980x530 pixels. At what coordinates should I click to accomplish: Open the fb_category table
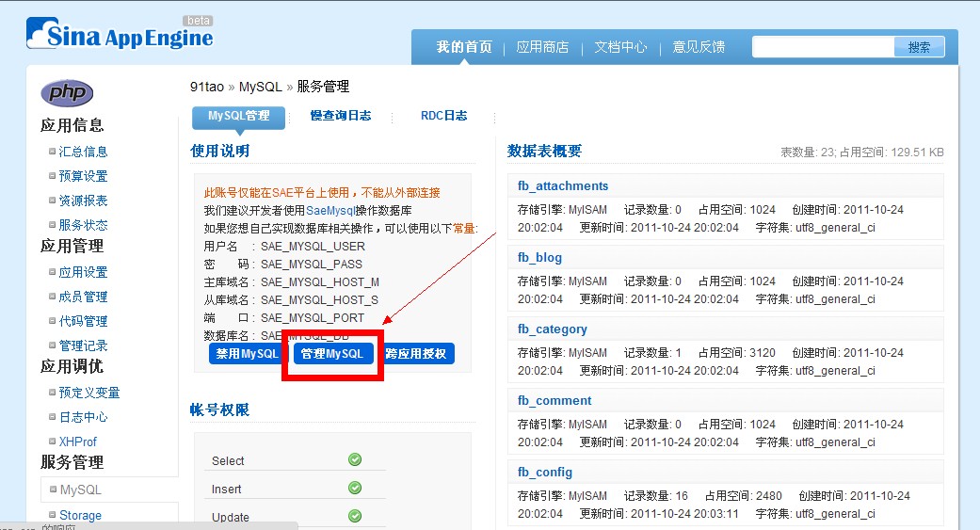pos(552,329)
